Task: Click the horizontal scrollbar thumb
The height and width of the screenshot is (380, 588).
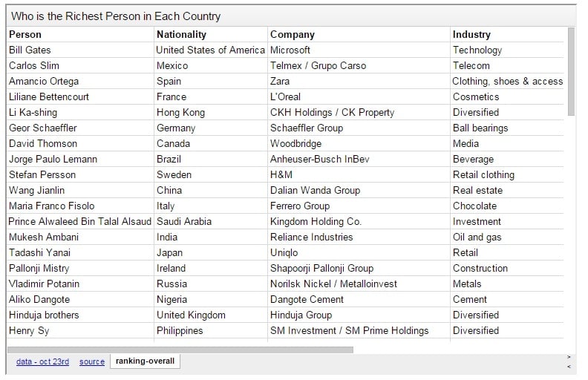Action: click(180, 349)
